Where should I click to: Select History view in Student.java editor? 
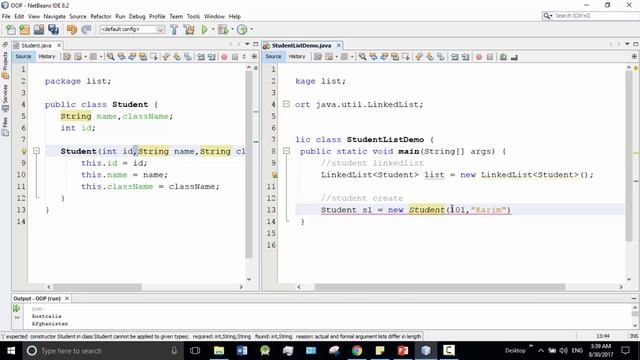coord(47,57)
